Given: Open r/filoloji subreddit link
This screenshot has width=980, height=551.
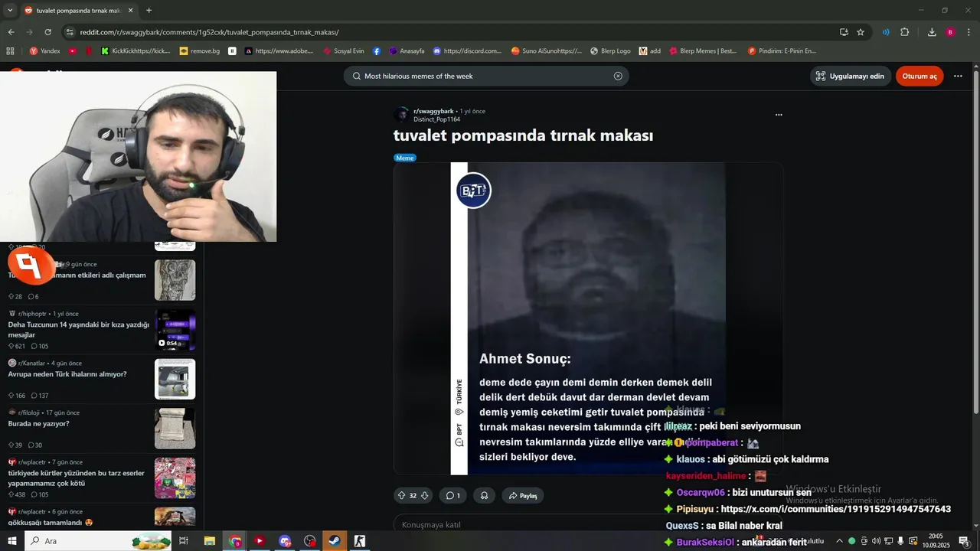Looking at the screenshot, I should tap(30, 412).
